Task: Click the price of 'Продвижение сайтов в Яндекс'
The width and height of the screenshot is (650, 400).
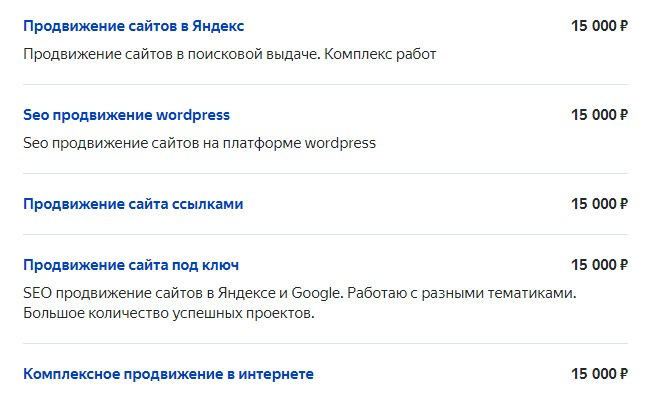Action: (599, 26)
